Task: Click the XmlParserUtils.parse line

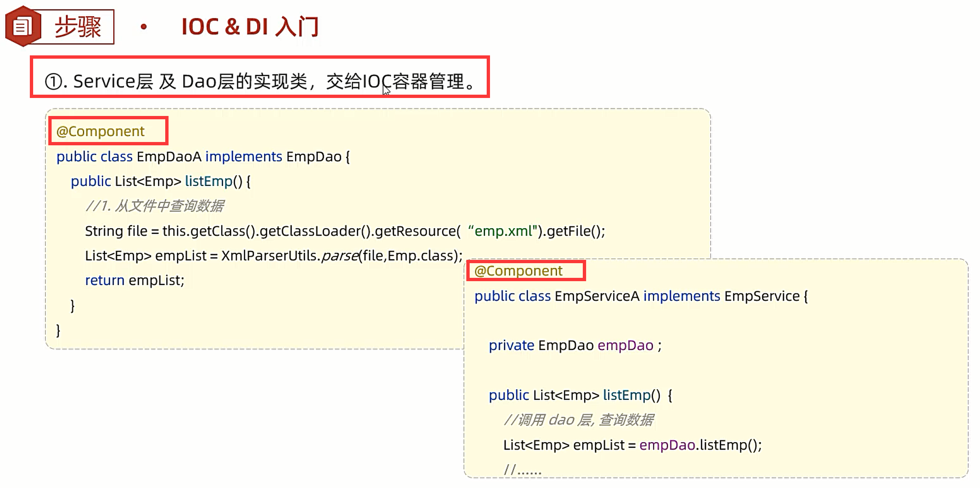Action: (274, 256)
